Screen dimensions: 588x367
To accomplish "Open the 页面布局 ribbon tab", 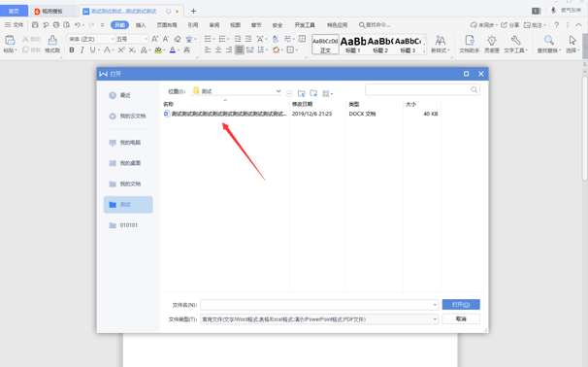I will coord(167,25).
